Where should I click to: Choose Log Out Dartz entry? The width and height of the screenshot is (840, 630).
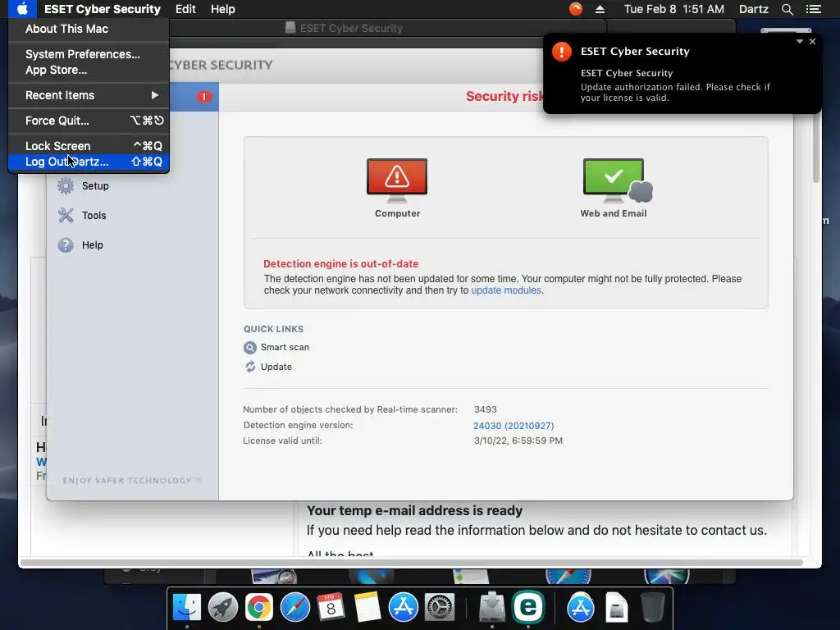[89, 162]
